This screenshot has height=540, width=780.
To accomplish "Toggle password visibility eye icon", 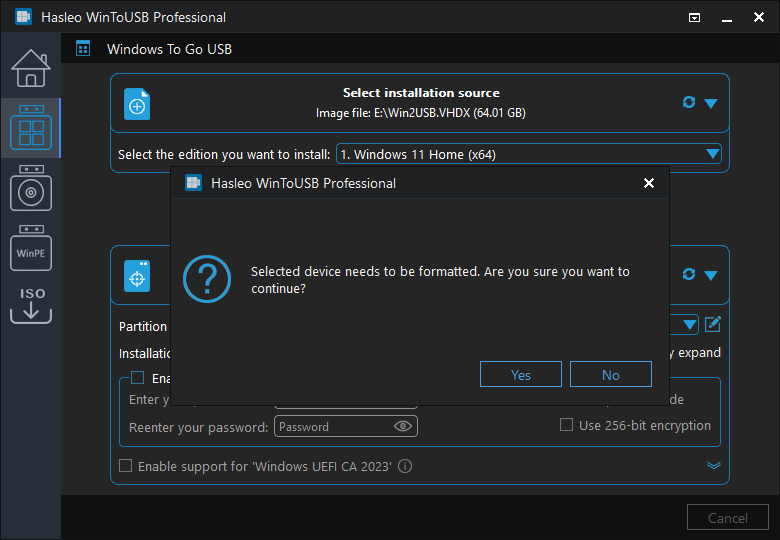I will tap(403, 426).
